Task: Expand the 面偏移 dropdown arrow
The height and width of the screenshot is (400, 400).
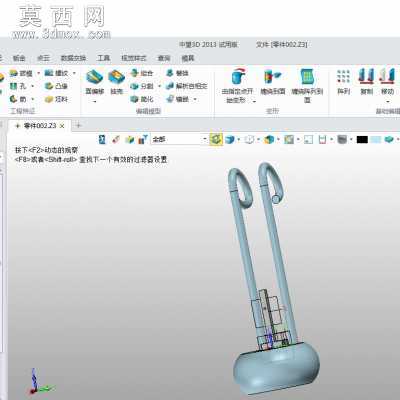Action: (x=95, y=101)
